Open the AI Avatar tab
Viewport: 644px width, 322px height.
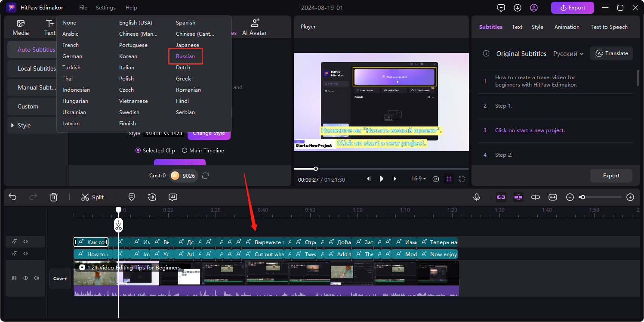click(254, 28)
